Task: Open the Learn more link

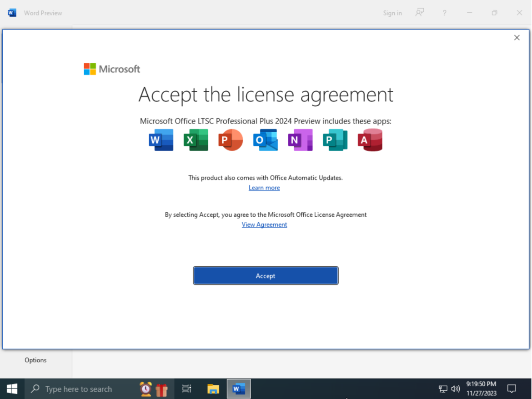Action: [264, 188]
